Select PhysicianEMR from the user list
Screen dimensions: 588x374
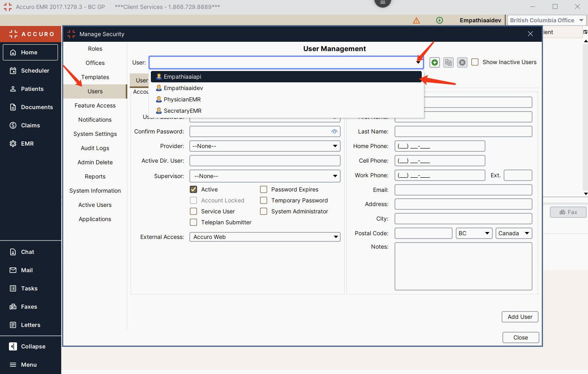point(286,99)
